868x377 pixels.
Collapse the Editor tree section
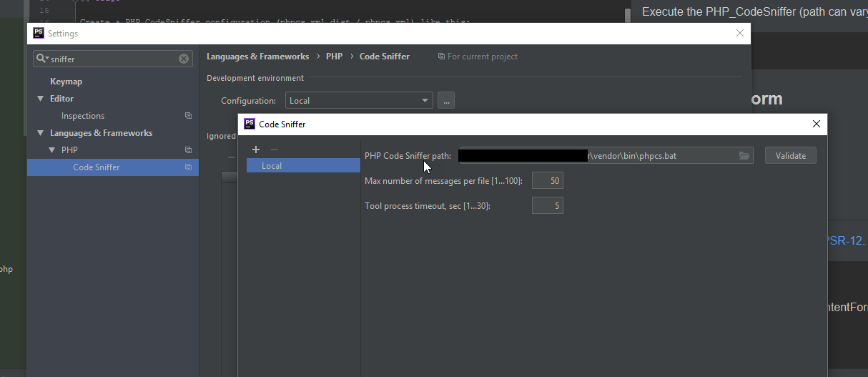tap(41, 99)
